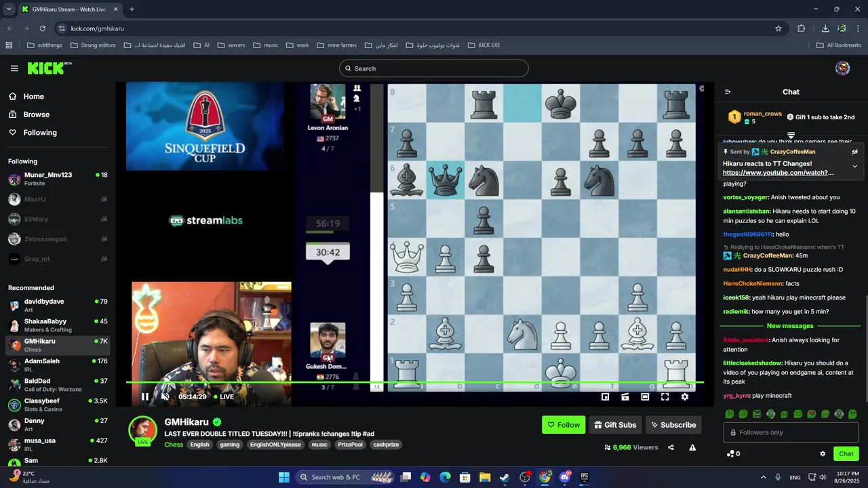Open musa_usa recommended channel
Screen dimensions: 868x488
[57, 445]
